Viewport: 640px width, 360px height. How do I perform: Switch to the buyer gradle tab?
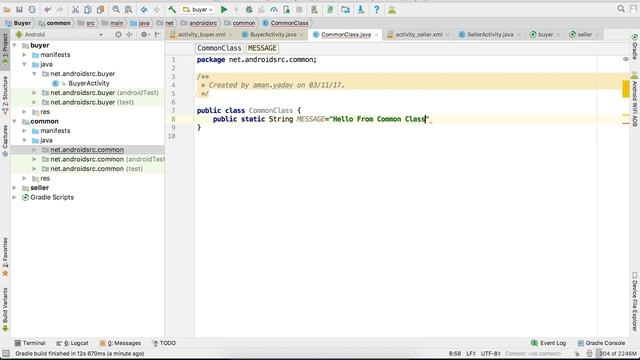pyautogui.click(x=546, y=35)
